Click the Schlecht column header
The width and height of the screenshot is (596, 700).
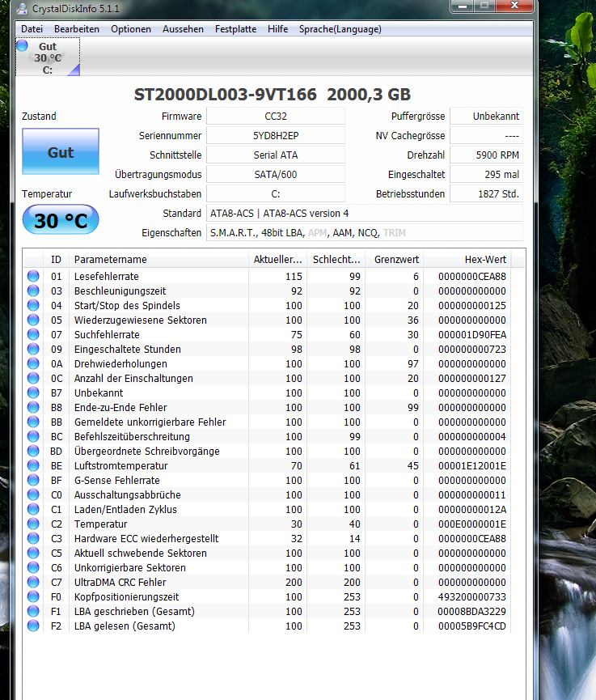point(336,260)
